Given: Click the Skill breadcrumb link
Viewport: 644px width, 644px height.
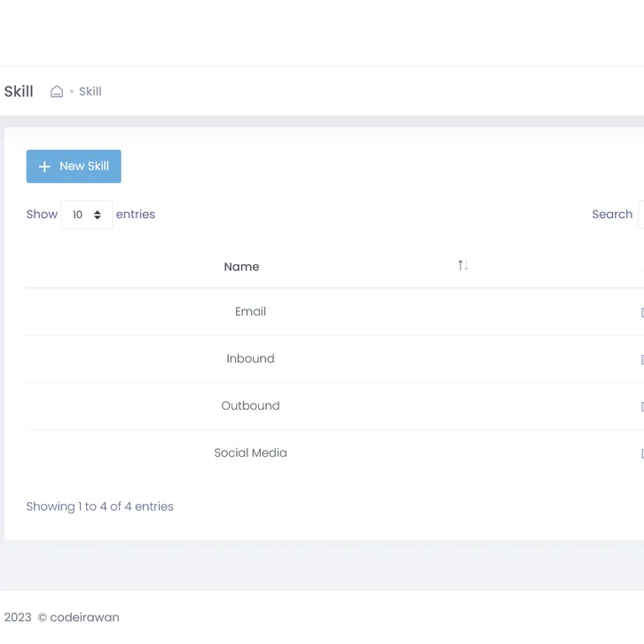Looking at the screenshot, I should click(x=90, y=91).
